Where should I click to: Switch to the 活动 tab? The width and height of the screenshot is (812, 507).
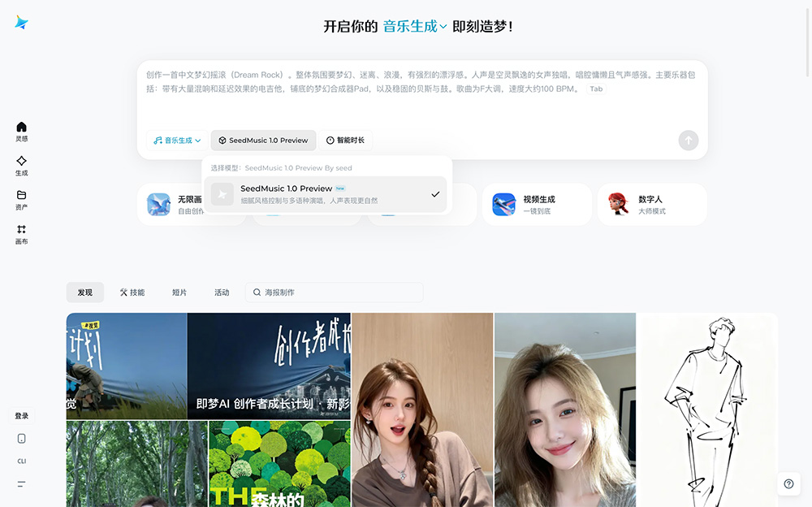222,292
